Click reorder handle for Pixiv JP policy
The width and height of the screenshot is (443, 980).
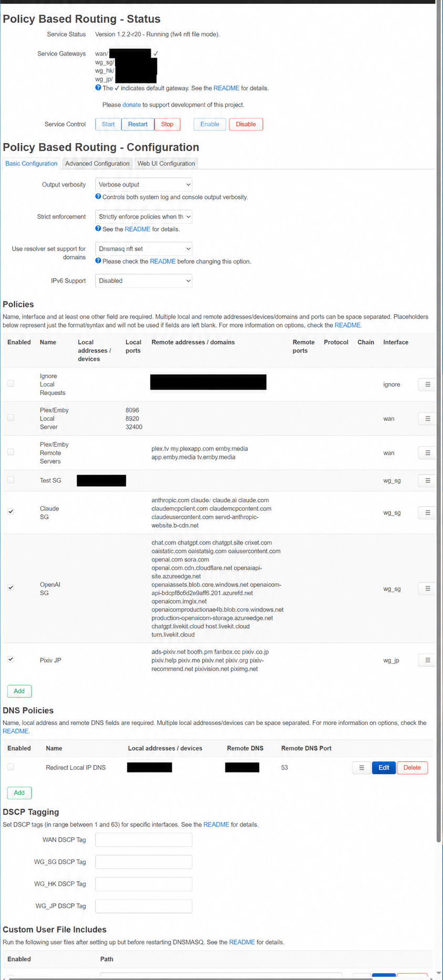(x=427, y=660)
